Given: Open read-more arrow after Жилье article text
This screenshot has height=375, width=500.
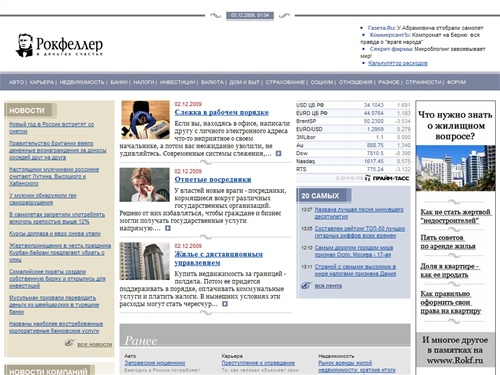Looking at the screenshot, I should (225, 304).
